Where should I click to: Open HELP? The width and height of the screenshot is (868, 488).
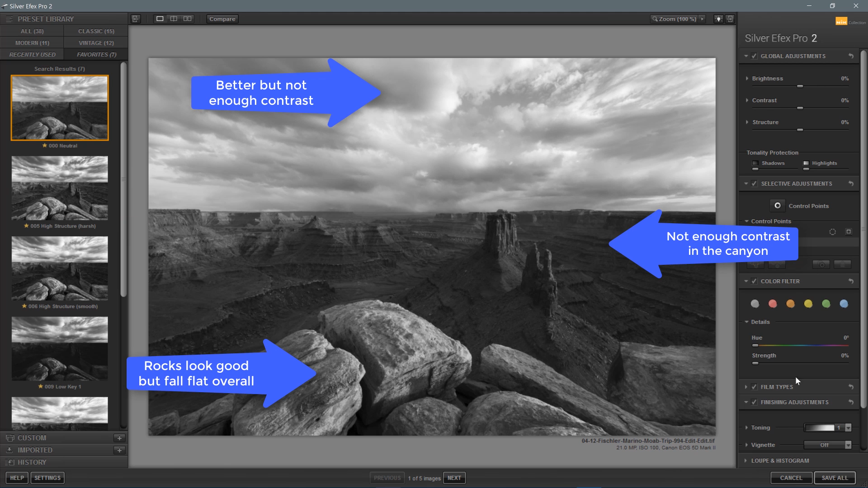(x=17, y=478)
